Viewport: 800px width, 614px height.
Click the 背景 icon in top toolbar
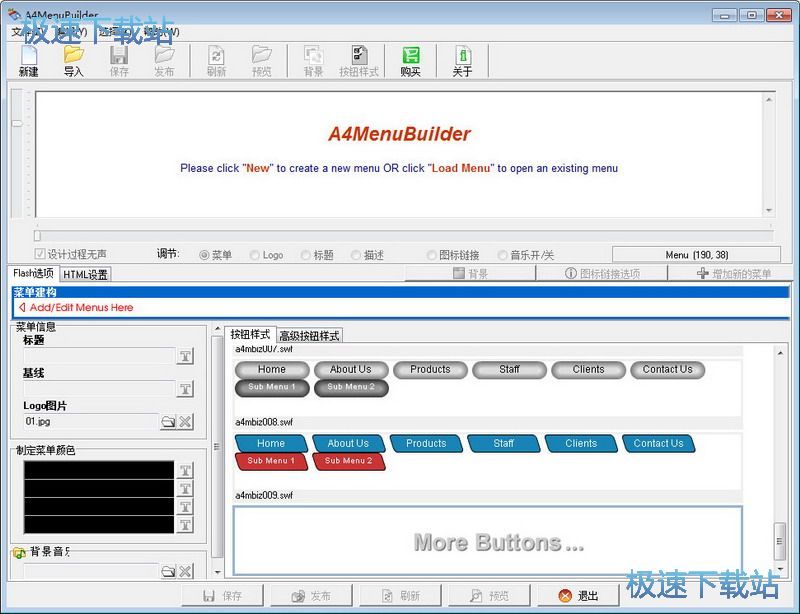(313, 61)
